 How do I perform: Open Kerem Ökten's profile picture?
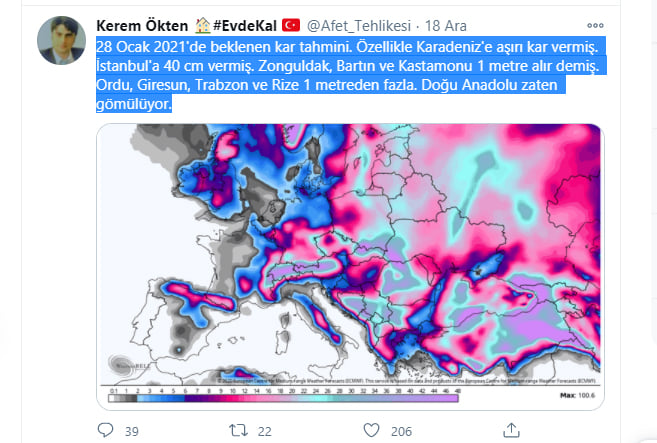[x=62, y=40]
